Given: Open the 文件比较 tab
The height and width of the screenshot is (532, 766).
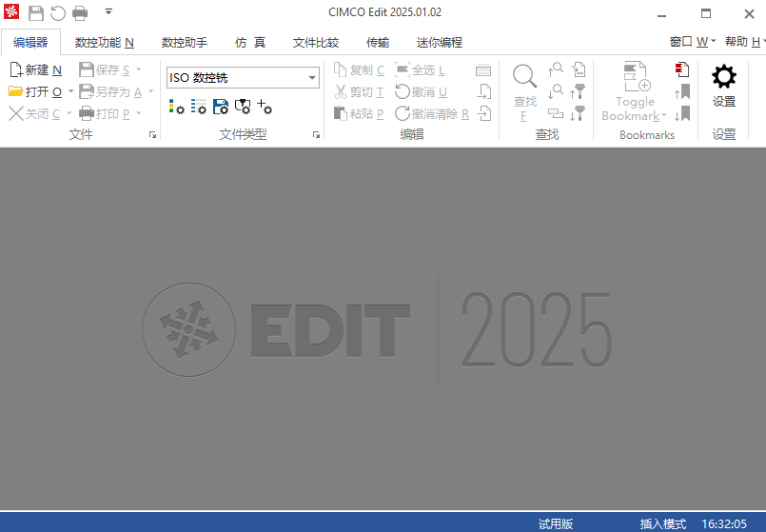Looking at the screenshot, I should point(316,43).
